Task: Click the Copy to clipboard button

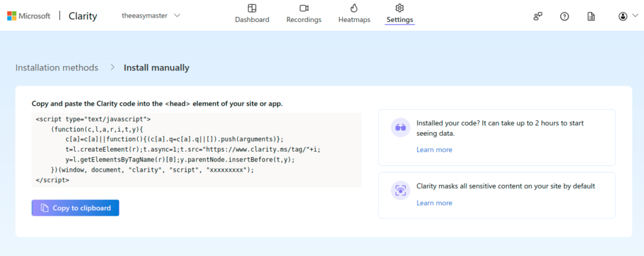Action: coord(75,208)
